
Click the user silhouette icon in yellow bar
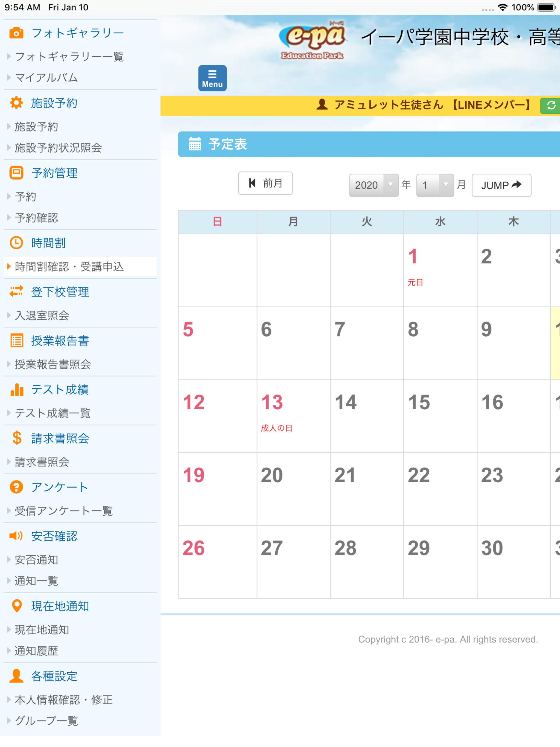(322, 104)
